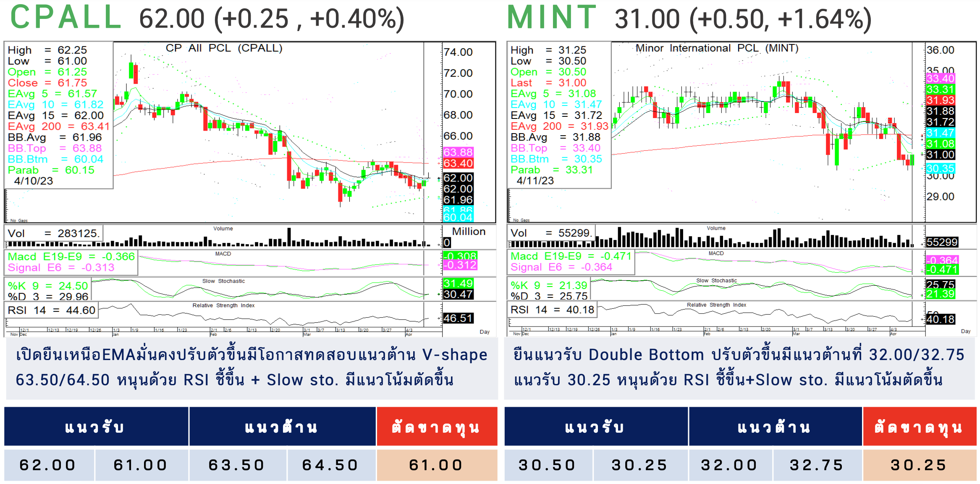This screenshot has height=484, width=980.
Task: Click the green MINT ticker heading
Action: [552, 18]
